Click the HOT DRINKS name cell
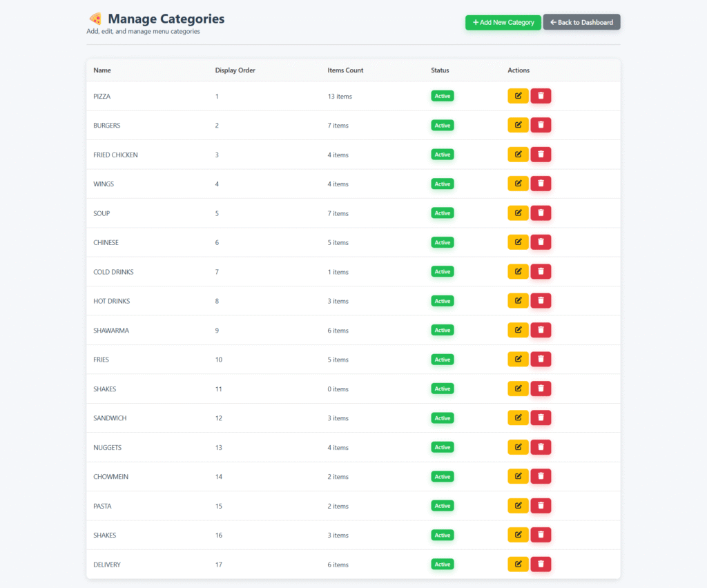707x588 pixels. [111, 302]
